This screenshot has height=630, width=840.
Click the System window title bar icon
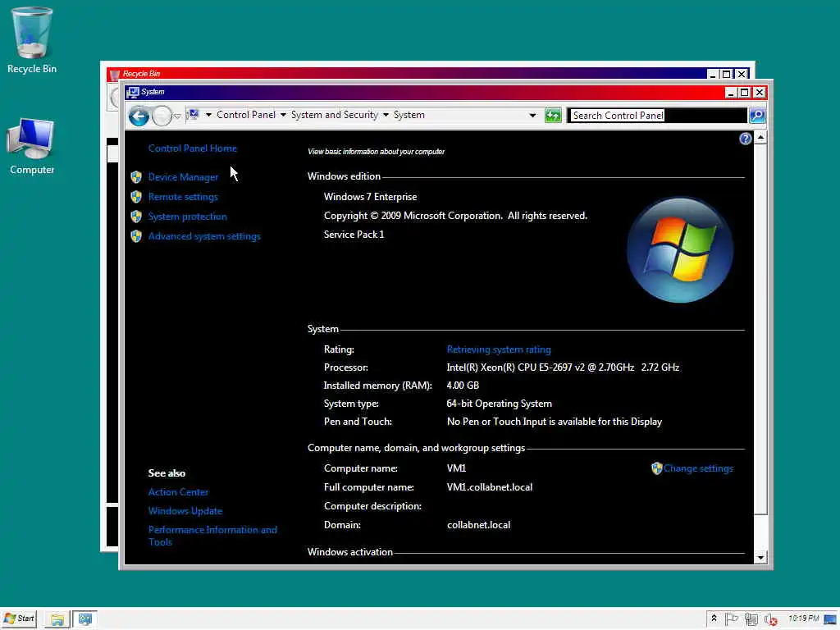coord(133,92)
